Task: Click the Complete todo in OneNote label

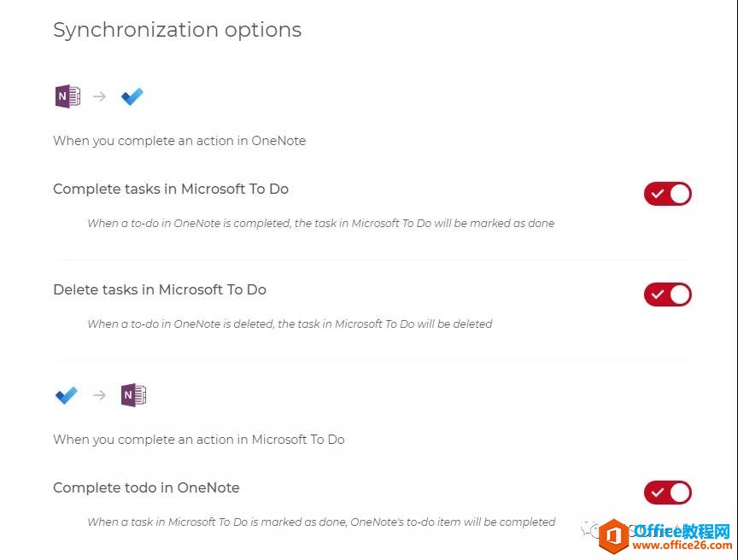Action: [x=146, y=487]
